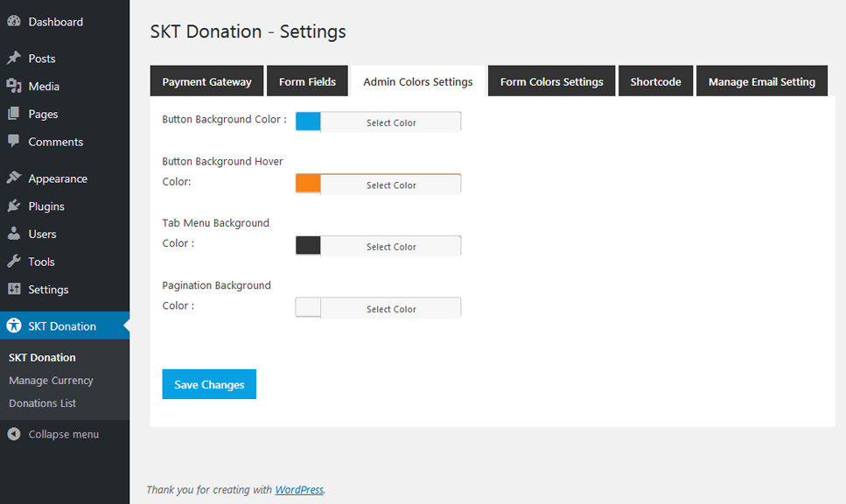Go to the Shortcode tab

[x=655, y=81]
